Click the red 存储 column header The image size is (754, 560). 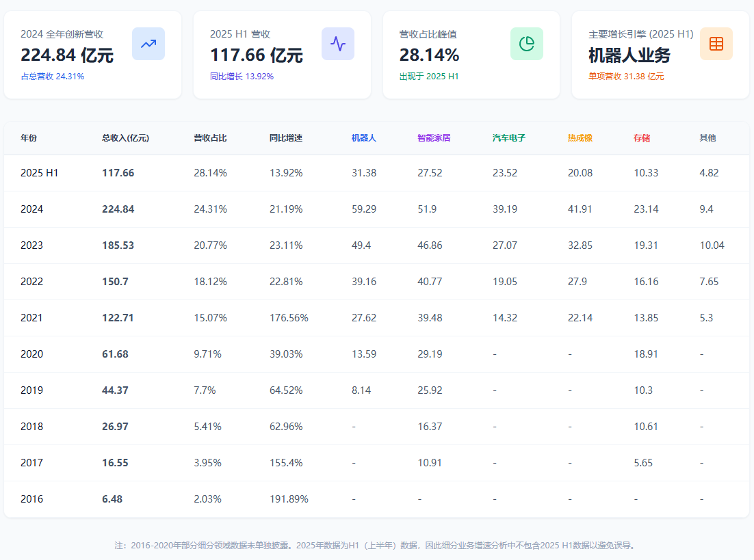point(642,138)
